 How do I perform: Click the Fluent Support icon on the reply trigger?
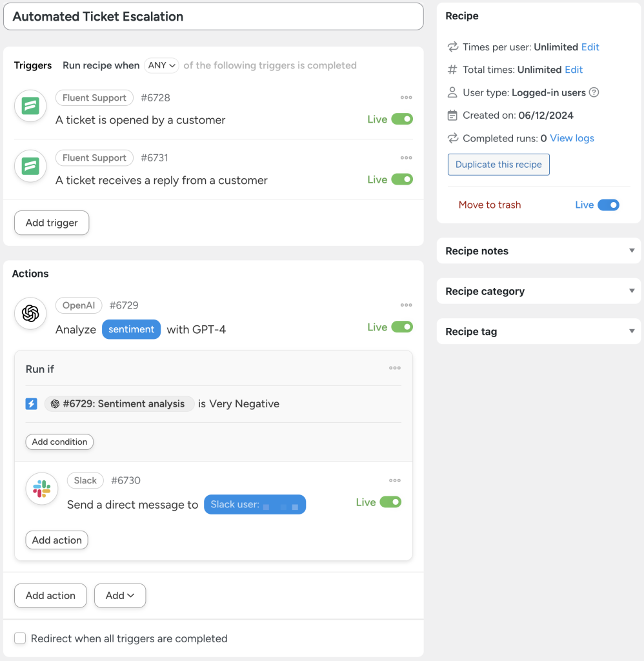[30, 166]
